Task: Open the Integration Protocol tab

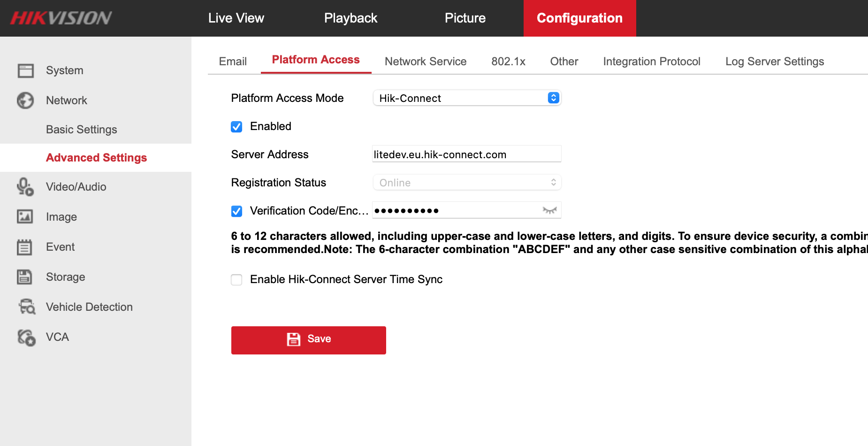Action: coord(652,62)
